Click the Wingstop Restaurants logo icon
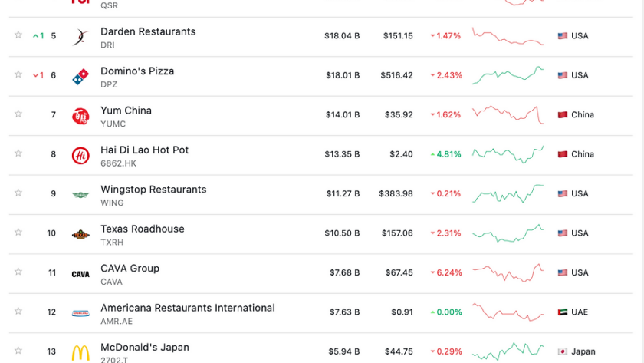 click(80, 195)
